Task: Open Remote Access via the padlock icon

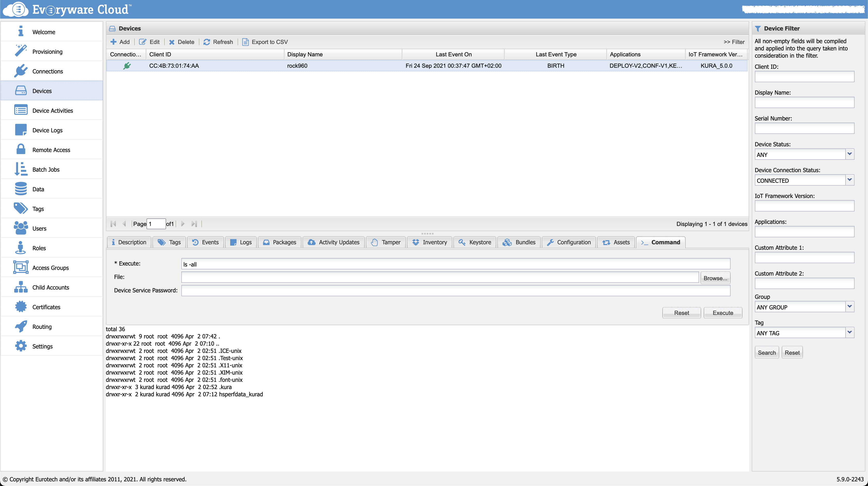Action: click(x=21, y=149)
